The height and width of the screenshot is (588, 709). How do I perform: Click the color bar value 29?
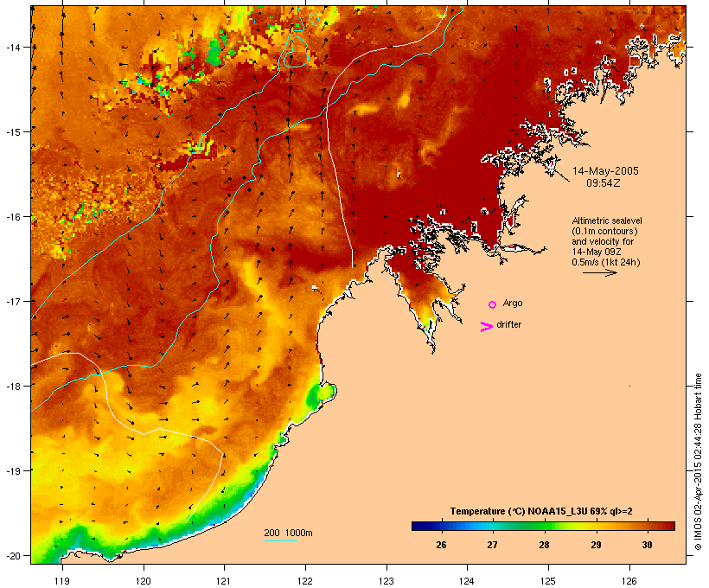coord(596,545)
